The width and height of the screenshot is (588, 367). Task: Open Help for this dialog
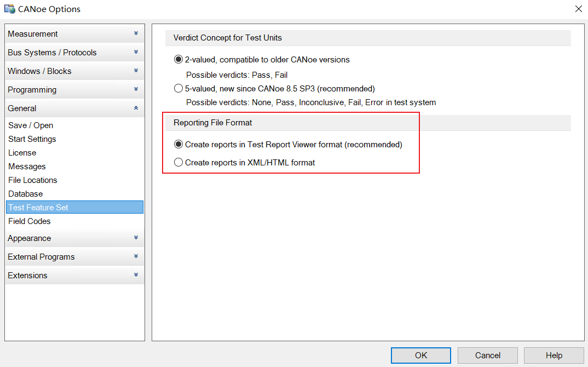pos(554,355)
